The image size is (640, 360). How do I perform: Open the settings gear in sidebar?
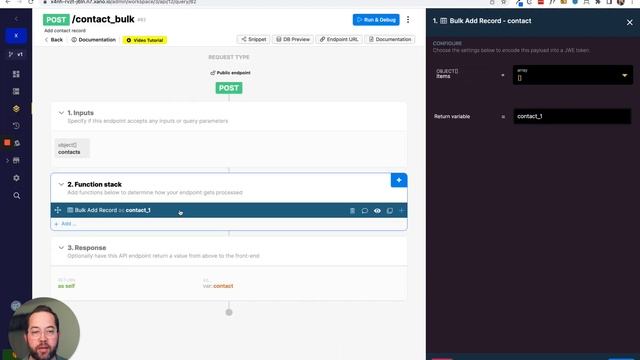pyautogui.click(x=16, y=178)
